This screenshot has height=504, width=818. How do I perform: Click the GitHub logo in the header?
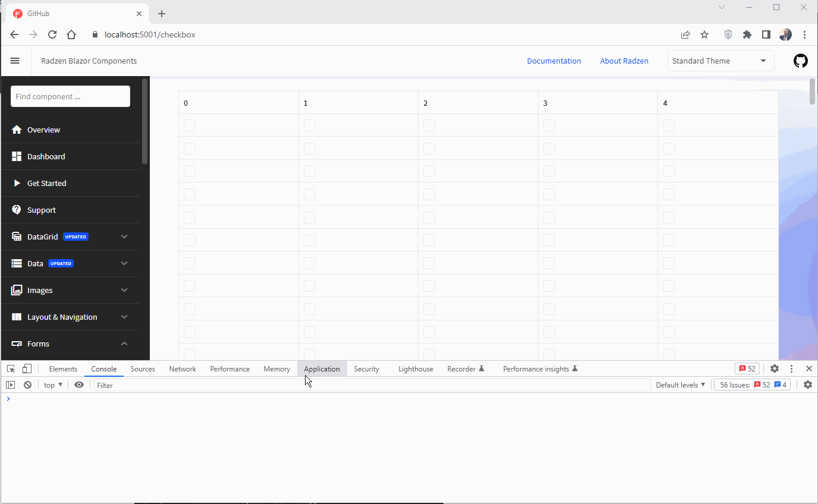[x=800, y=61]
